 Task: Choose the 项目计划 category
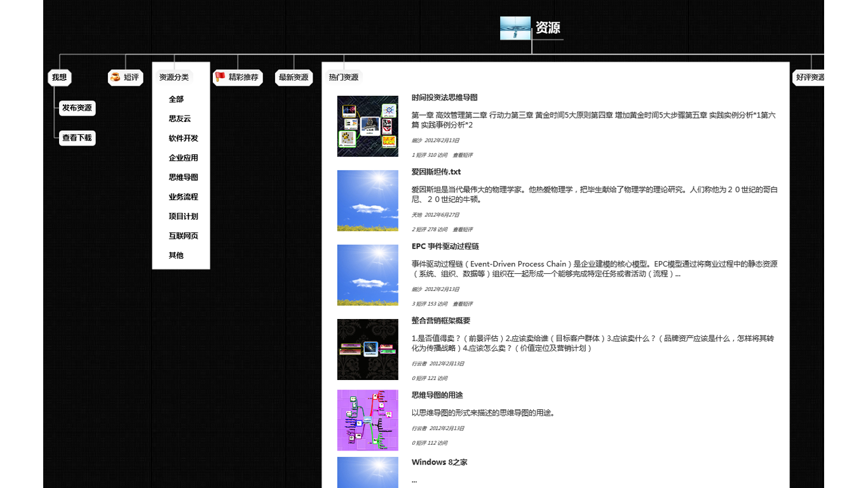[184, 217]
